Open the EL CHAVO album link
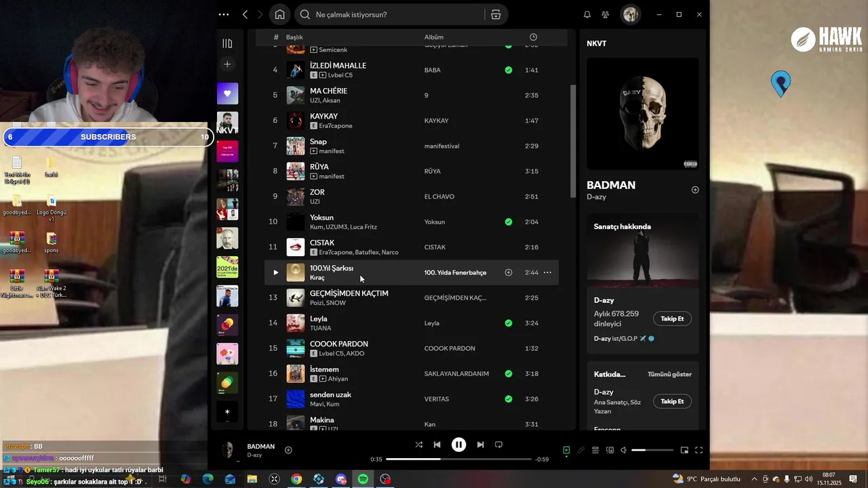Image resolution: width=868 pixels, height=488 pixels. [439, 197]
